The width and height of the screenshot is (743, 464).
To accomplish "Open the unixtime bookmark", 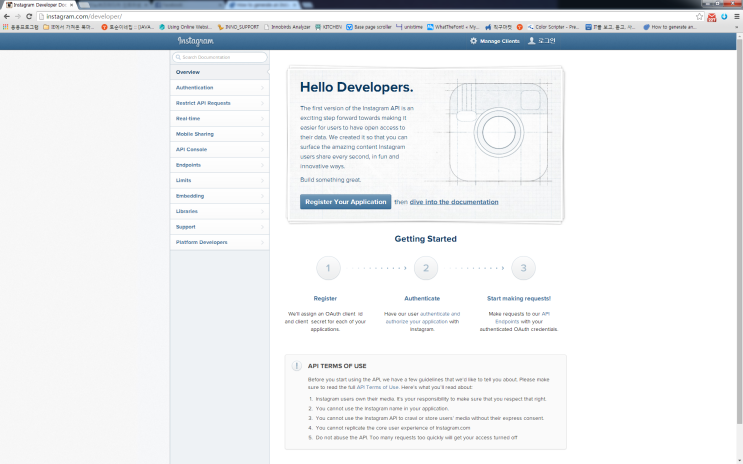I will coord(409,27).
